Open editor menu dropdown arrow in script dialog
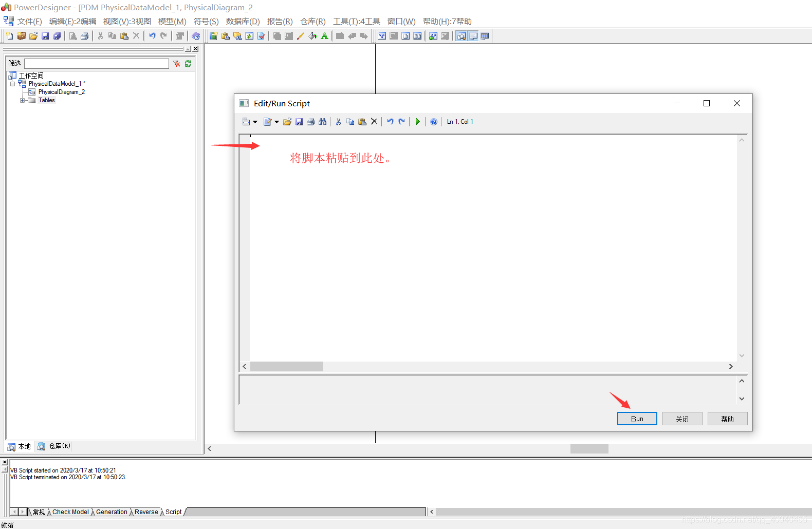 [255, 122]
